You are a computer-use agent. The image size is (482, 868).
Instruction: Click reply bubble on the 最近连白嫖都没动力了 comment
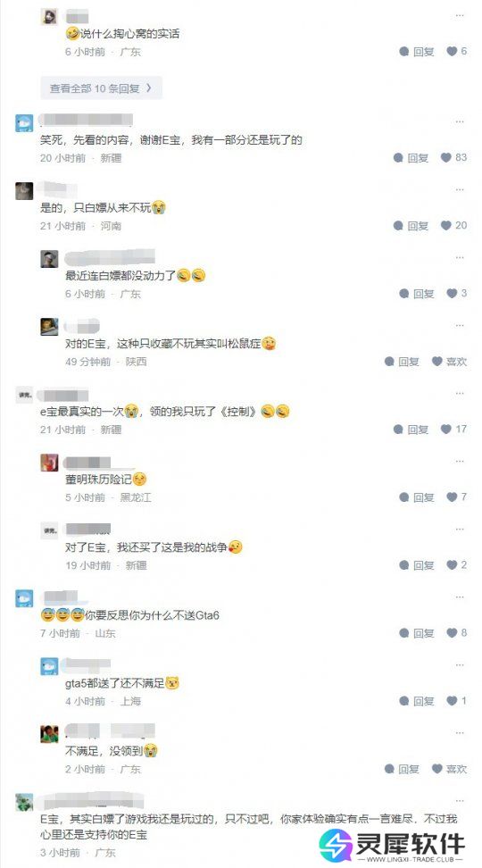404,294
